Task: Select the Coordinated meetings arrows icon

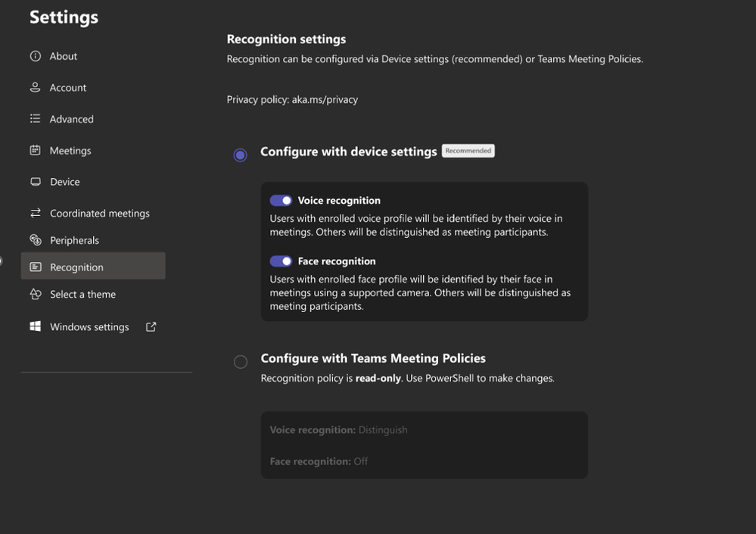Action: point(35,213)
